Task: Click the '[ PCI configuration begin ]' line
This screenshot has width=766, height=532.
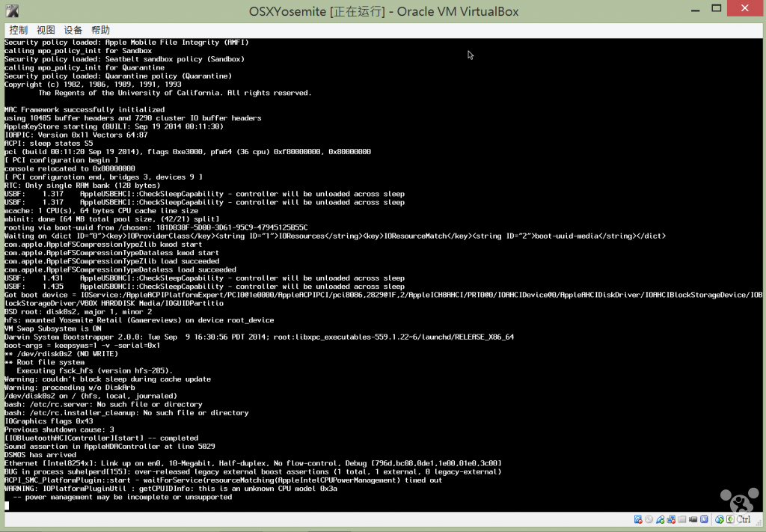Action: 61,159
